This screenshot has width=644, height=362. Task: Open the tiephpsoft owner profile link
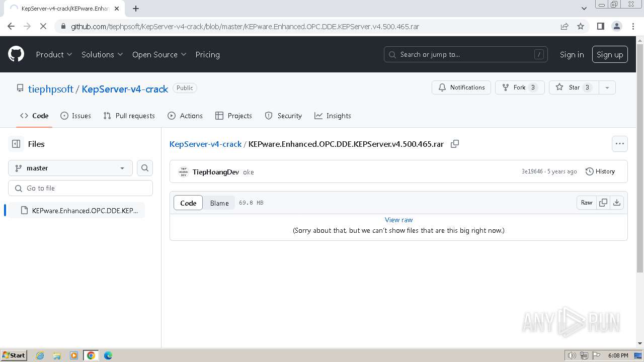[x=51, y=89]
